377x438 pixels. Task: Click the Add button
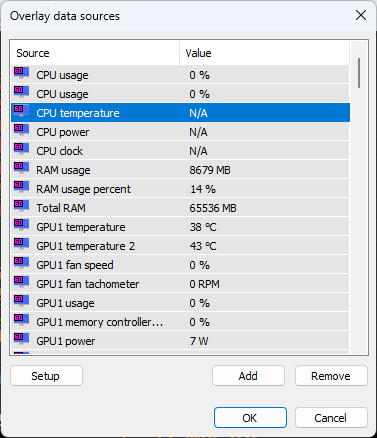tap(248, 376)
